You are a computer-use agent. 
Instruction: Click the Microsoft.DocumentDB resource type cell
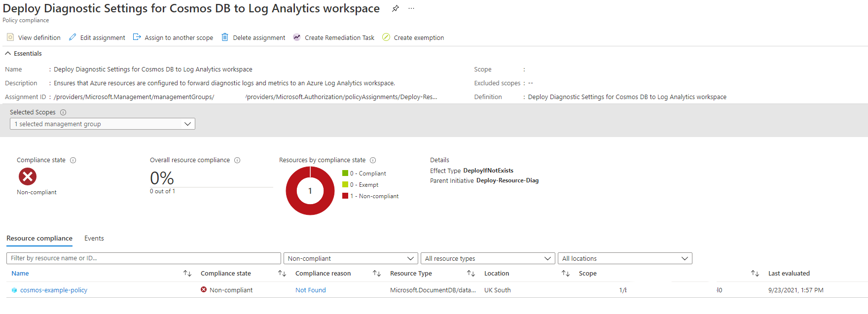(433, 290)
